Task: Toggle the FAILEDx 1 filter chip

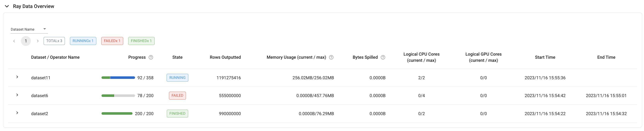Action: (112, 41)
